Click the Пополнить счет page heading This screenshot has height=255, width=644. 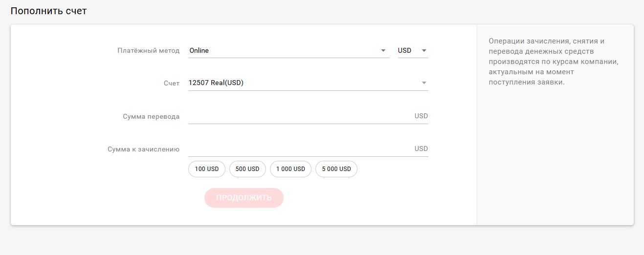click(x=48, y=11)
